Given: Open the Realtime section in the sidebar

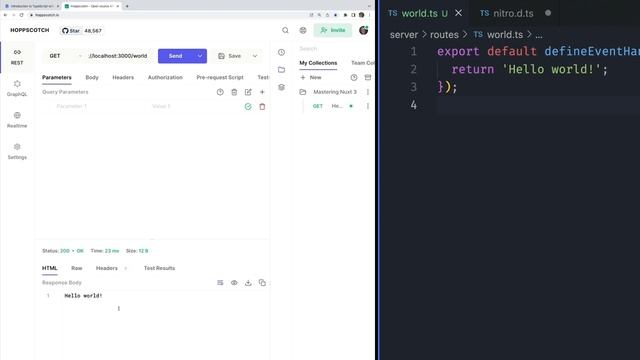Looking at the screenshot, I should point(17,120).
